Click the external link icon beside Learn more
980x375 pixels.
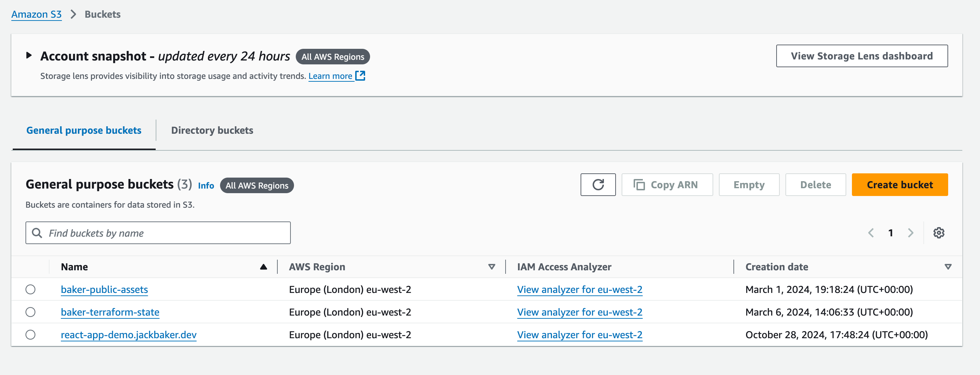(x=360, y=76)
